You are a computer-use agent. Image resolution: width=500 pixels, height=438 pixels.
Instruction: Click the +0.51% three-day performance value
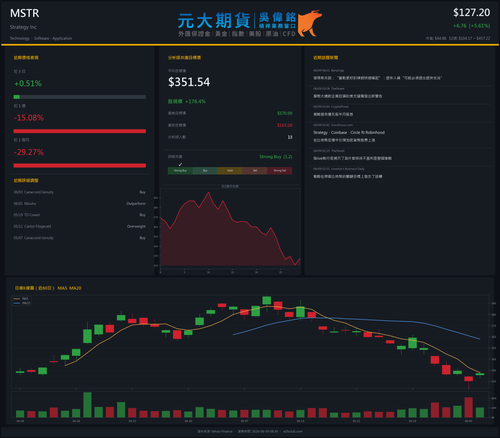pos(28,83)
